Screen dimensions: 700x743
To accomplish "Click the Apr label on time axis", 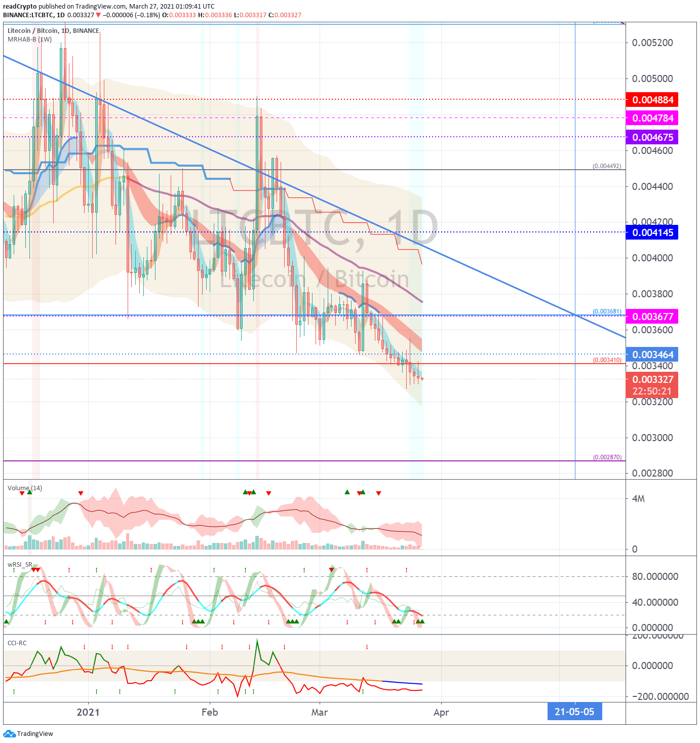I will click(441, 713).
